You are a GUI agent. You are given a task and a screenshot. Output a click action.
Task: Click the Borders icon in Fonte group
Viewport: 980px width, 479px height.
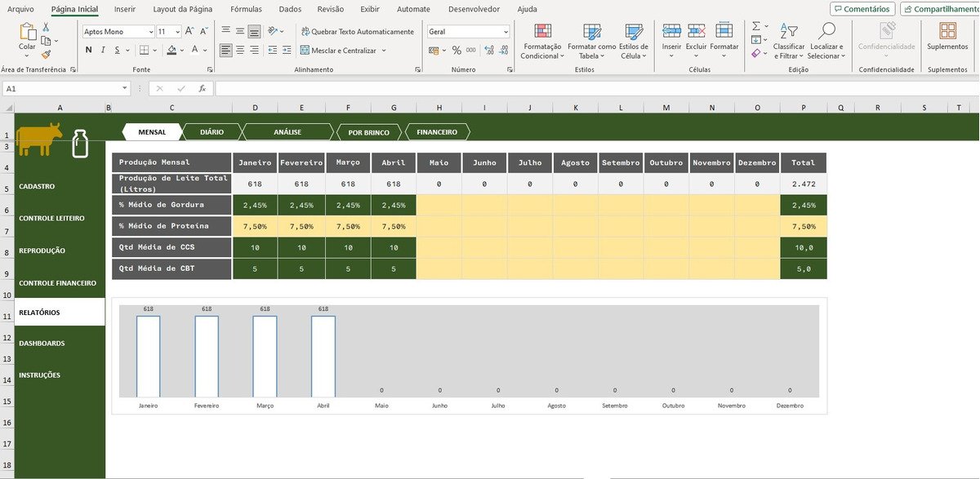(x=145, y=50)
